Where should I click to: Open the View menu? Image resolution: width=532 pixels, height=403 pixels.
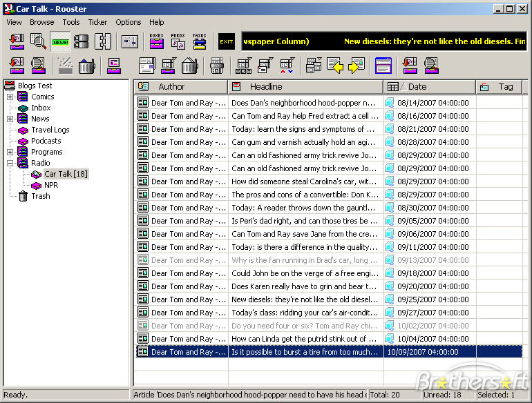[14, 22]
